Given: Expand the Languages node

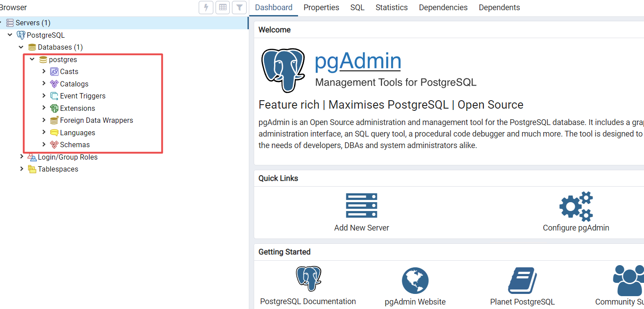Looking at the screenshot, I should coord(43,132).
